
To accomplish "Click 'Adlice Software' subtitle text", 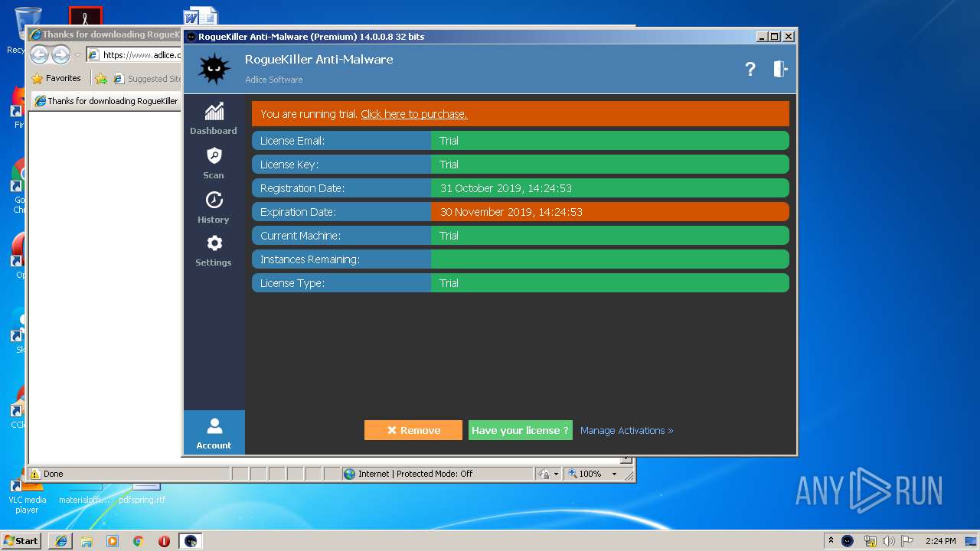I will (x=273, y=80).
